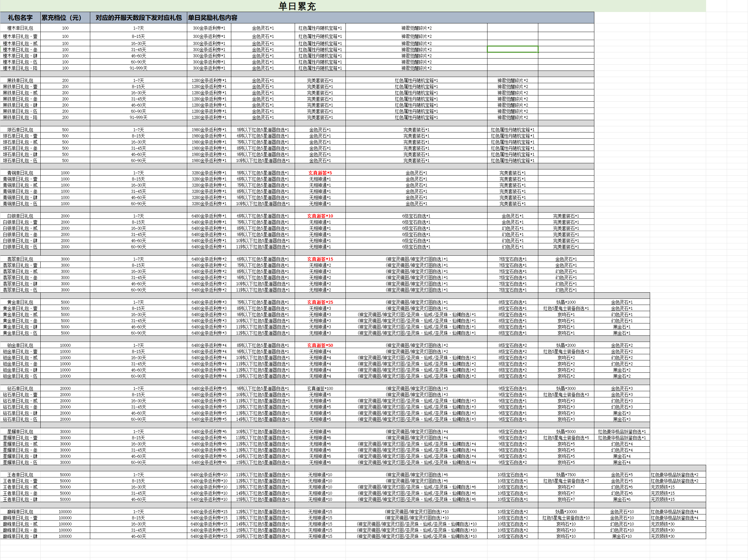748x560 pixels.
Task: Select the cell 王者单日礼包·肆
Action: [x=20, y=499]
